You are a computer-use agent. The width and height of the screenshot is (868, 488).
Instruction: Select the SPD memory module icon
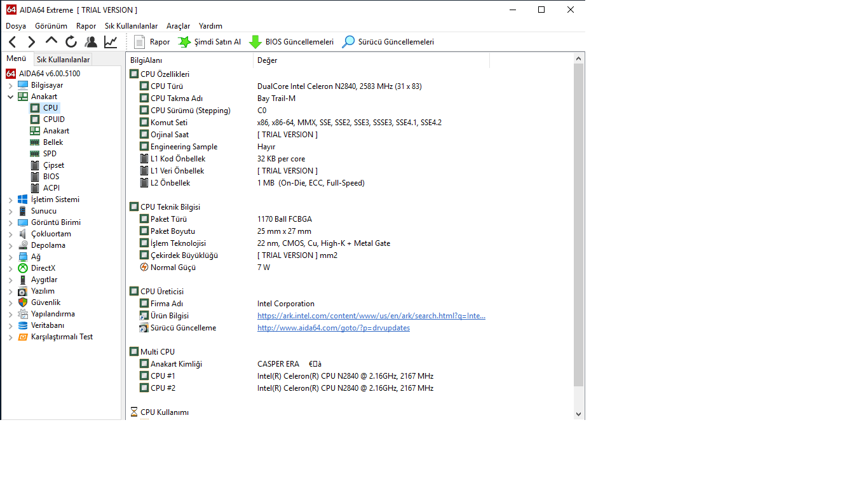(35, 154)
